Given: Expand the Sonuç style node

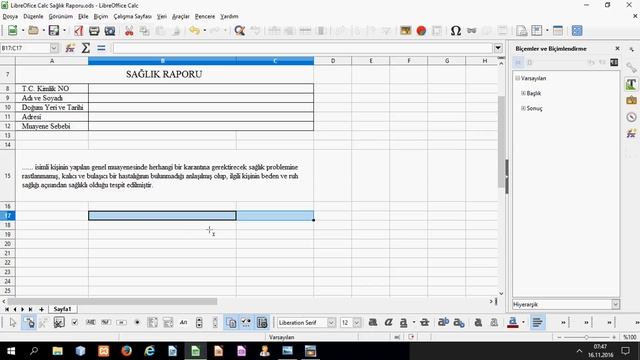Looking at the screenshot, I should point(523,108).
